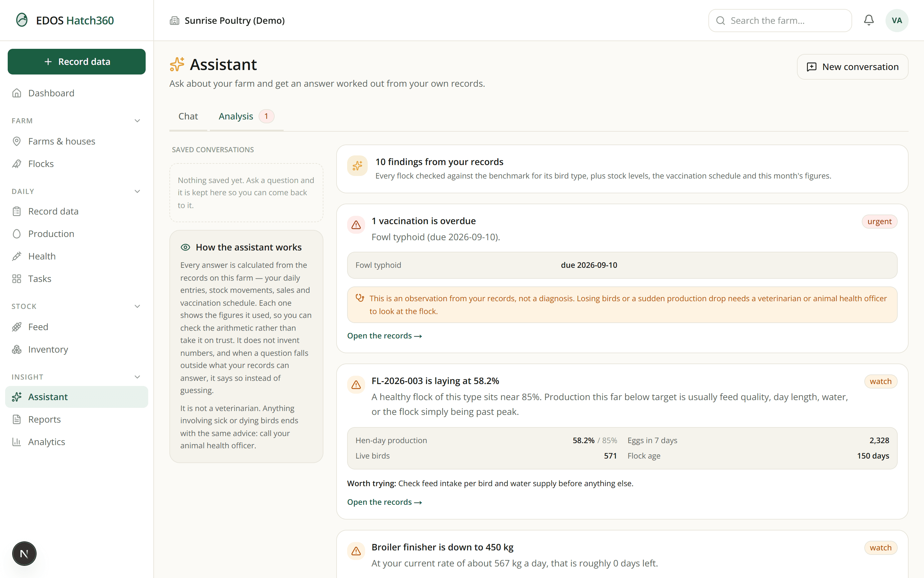Viewport: 924px width, 578px height.
Task: Click the Analytics bar chart icon
Action: pos(17,442)
